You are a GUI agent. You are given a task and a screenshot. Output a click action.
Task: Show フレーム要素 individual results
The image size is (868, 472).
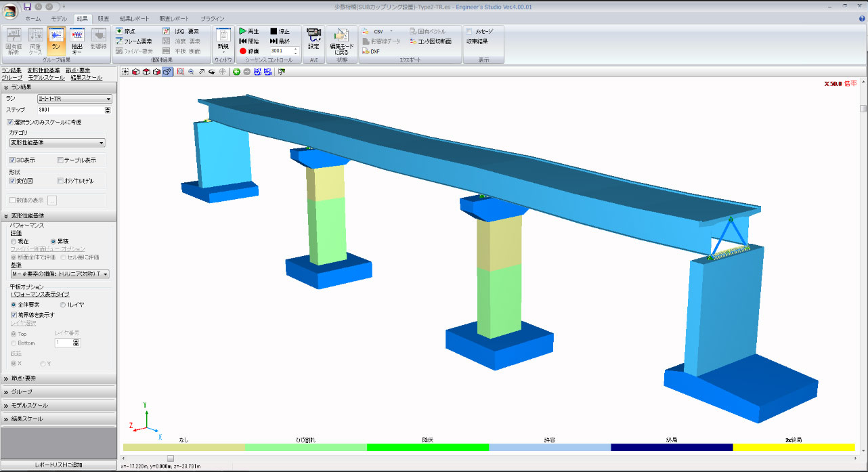(x=133, y=41)
